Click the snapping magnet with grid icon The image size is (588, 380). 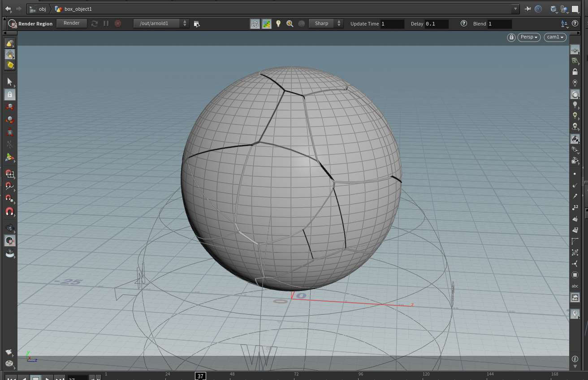pos(10,173)
